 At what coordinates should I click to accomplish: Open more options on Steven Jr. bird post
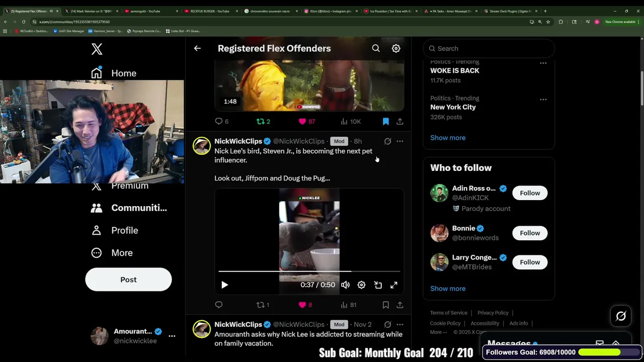(400, 141)
